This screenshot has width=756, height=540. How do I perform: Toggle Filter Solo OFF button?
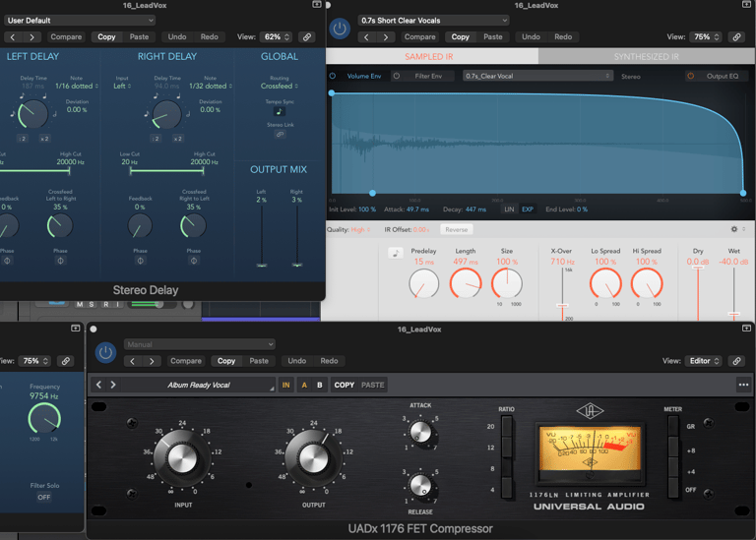pos(44,497)
